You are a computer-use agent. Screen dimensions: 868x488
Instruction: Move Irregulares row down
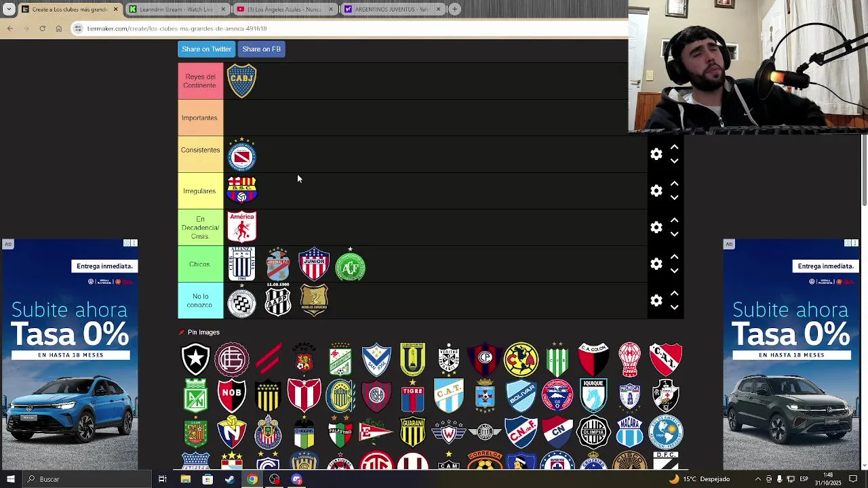674,198
